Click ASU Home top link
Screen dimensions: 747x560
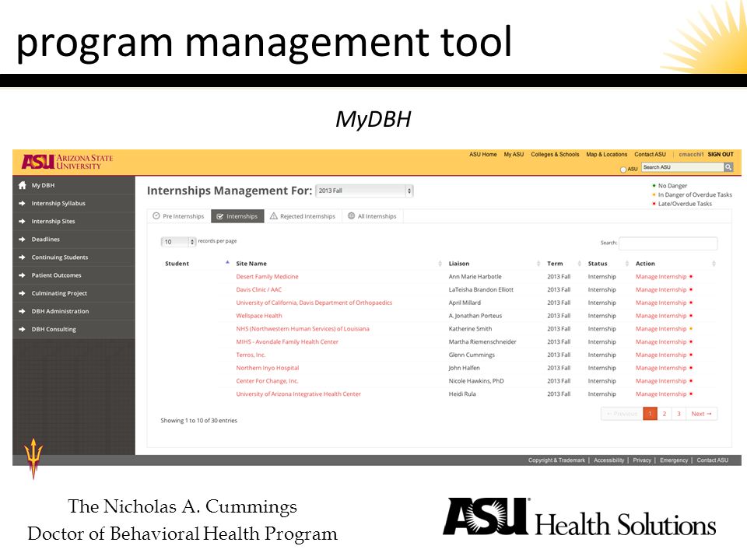pyautogui.click(x=482, y=154)
